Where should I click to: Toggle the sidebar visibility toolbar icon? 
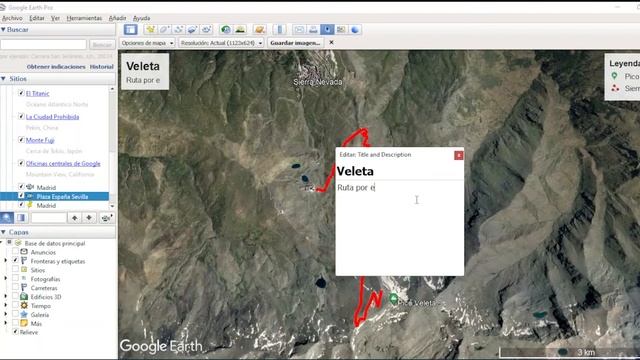[131, 29]
